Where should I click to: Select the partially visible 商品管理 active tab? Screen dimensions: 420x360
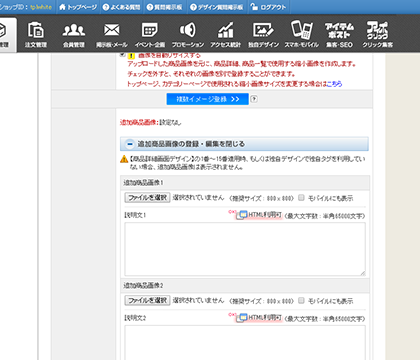tap(7, 35)
